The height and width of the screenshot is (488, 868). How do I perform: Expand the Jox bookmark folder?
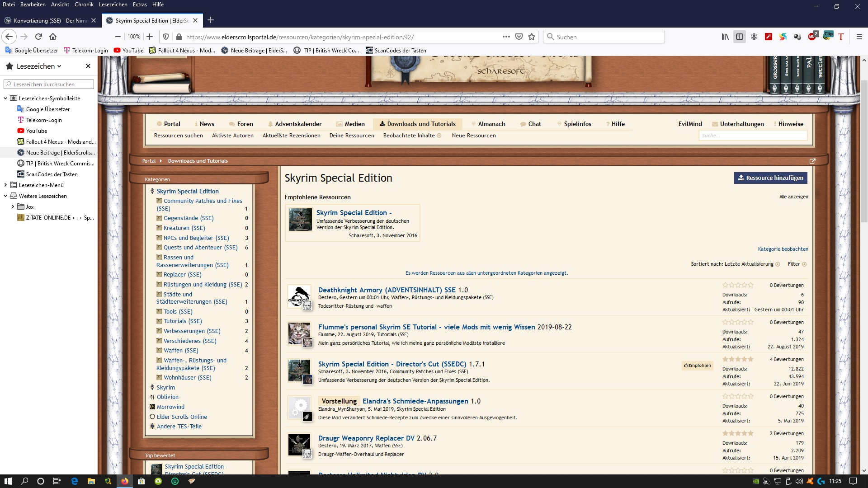(13, 206)
